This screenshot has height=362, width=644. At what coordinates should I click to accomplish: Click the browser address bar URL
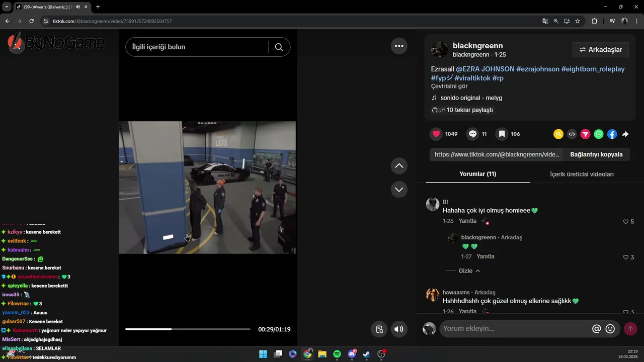112,21
